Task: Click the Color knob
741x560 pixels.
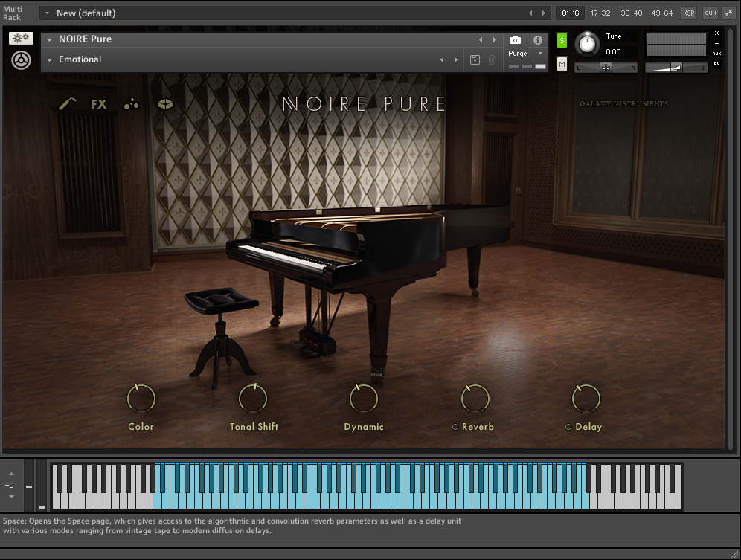Action: [x=141, y=399]
